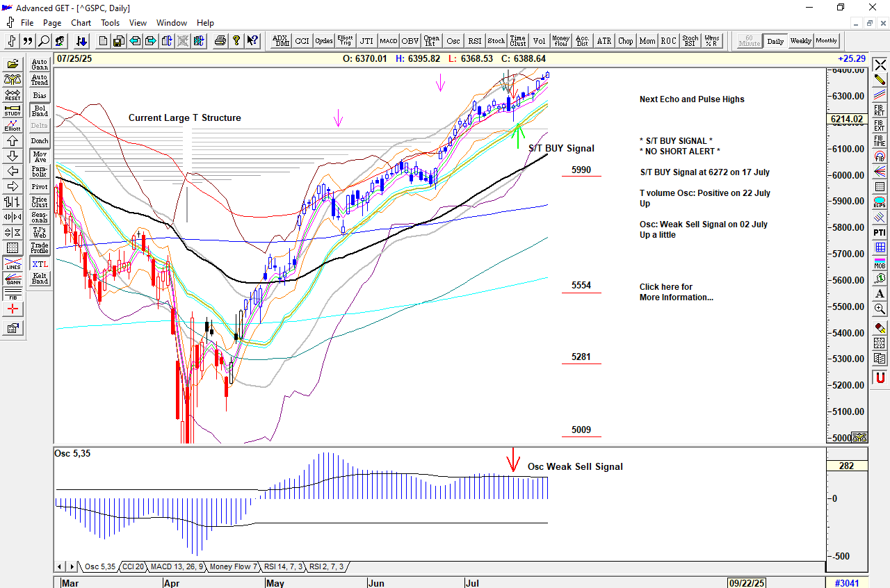Screen dimensions: 890x588
Task: Activate the text annotation A tool
Action: point(880,293)
